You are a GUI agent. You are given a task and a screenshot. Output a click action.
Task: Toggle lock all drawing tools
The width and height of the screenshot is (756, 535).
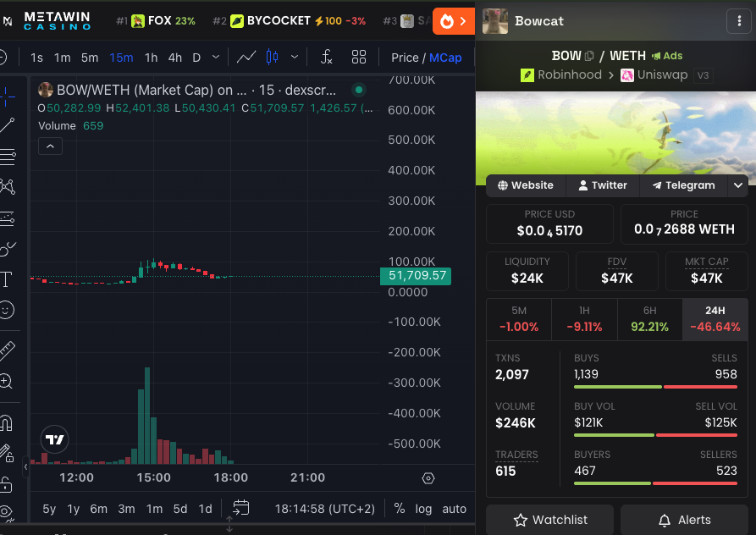pos(6,484)
